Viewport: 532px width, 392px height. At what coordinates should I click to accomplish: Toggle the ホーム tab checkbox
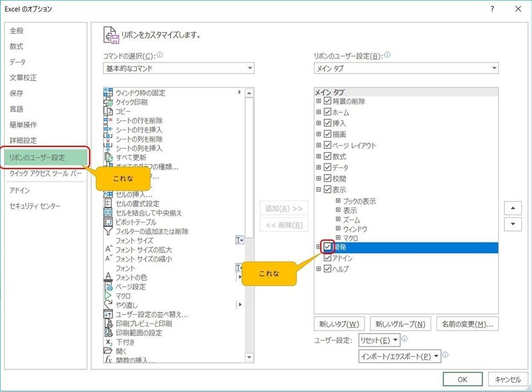[327, 112]
